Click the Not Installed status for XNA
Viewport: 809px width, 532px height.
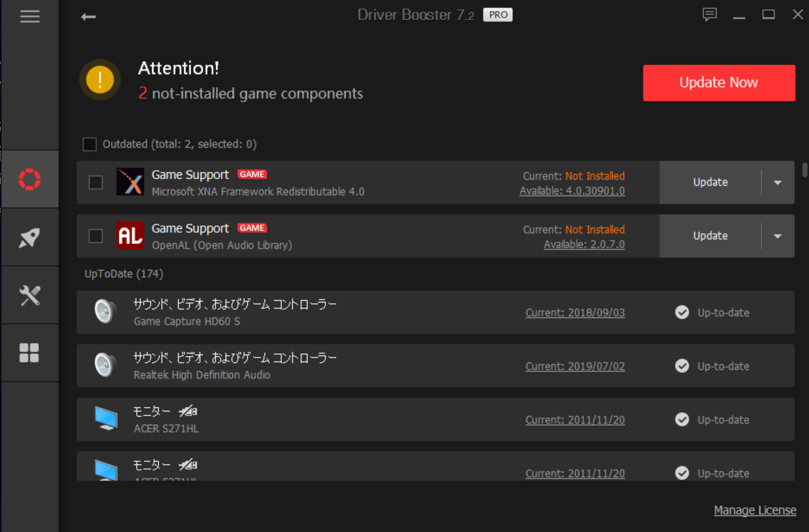point(595,176)
